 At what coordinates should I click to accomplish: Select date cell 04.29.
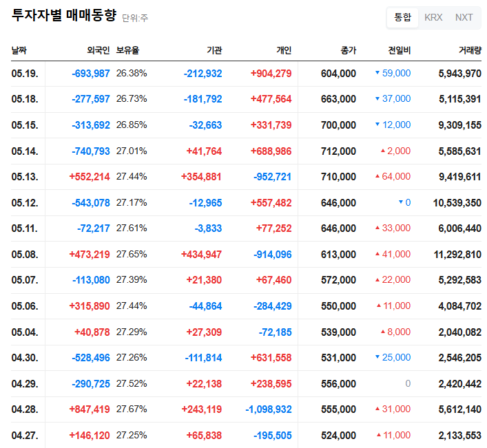pyautogui.click(x=25, y=384)
